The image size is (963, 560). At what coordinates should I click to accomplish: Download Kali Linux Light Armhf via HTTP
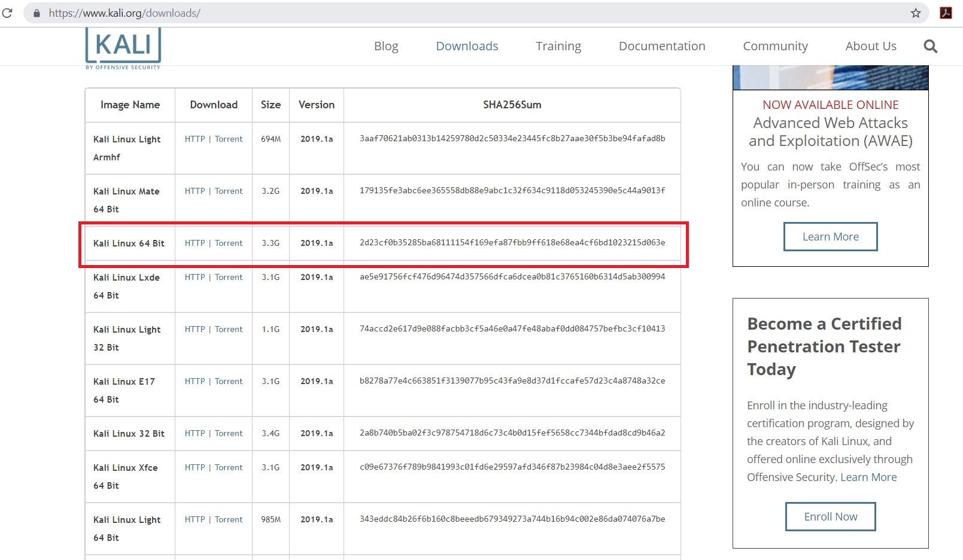195,139
